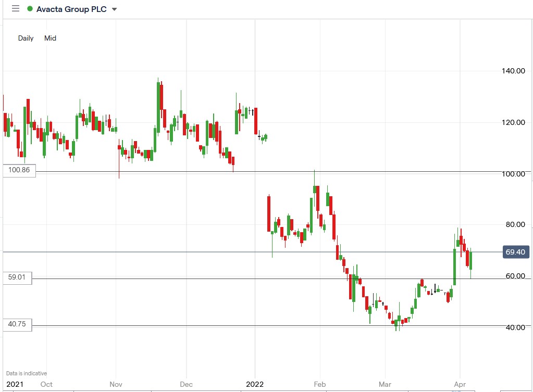533x392 pixels.
Task: Open the Mid price type selector
Action: point(49,38)
